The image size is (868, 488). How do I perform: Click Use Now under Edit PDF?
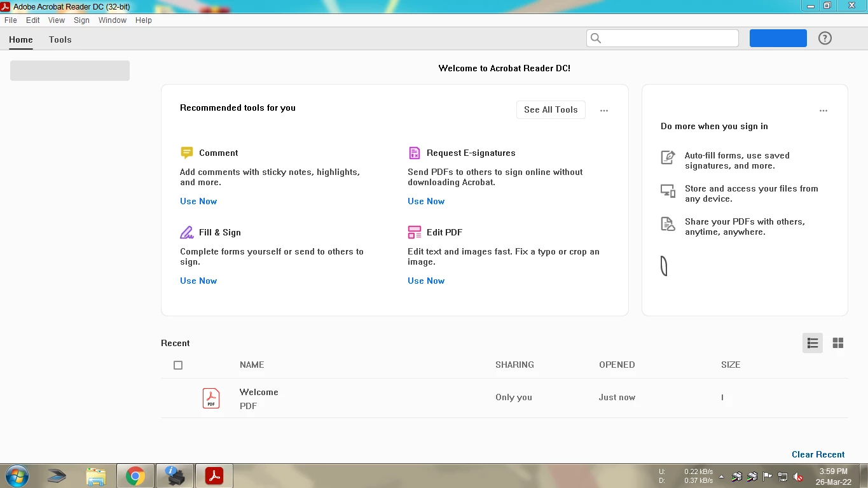[426, 281]
